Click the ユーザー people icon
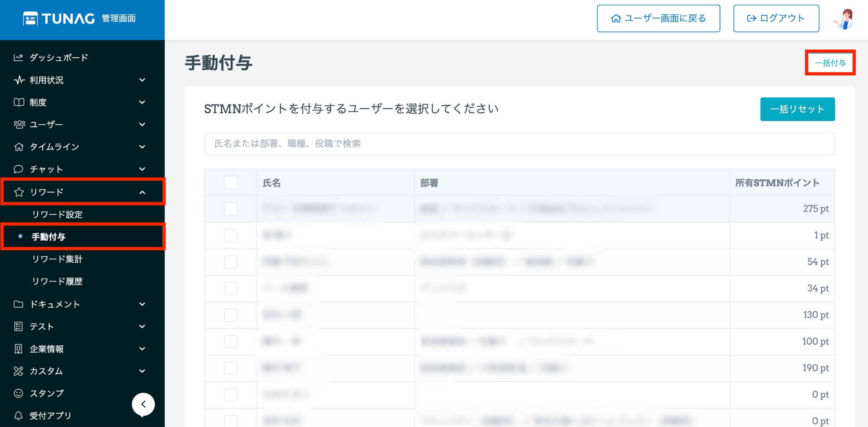868x427 pixels. (x=19, y=125)
